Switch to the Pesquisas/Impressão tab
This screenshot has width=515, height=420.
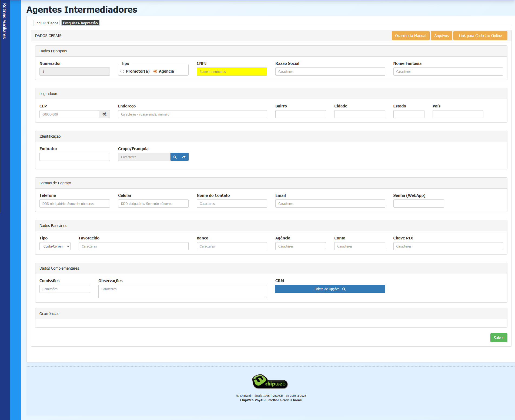(80, 23)
